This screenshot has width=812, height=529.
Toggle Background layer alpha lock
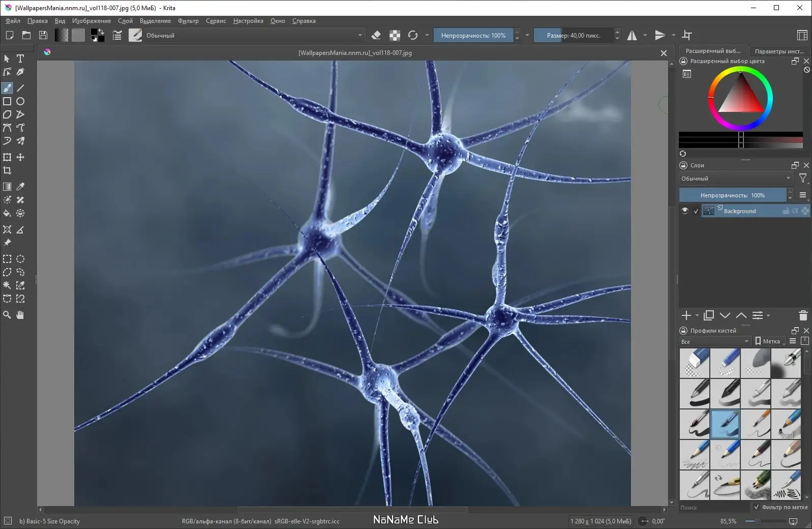(795, 211)
